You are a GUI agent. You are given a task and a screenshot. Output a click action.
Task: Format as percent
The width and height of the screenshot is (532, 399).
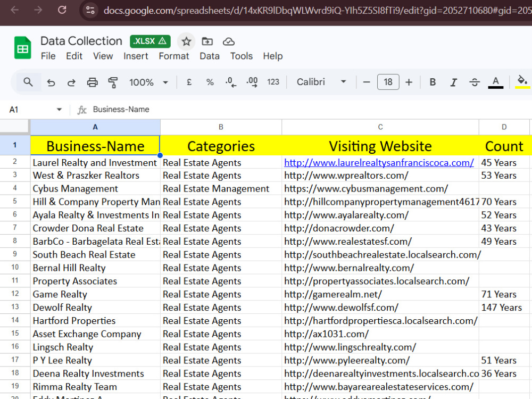[x=210, y=82]
